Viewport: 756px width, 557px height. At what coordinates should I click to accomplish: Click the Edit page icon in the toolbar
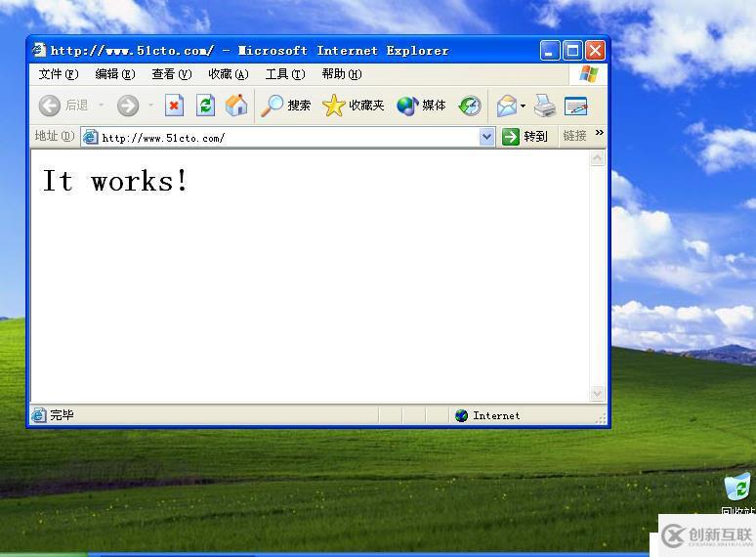click(575, 106)
